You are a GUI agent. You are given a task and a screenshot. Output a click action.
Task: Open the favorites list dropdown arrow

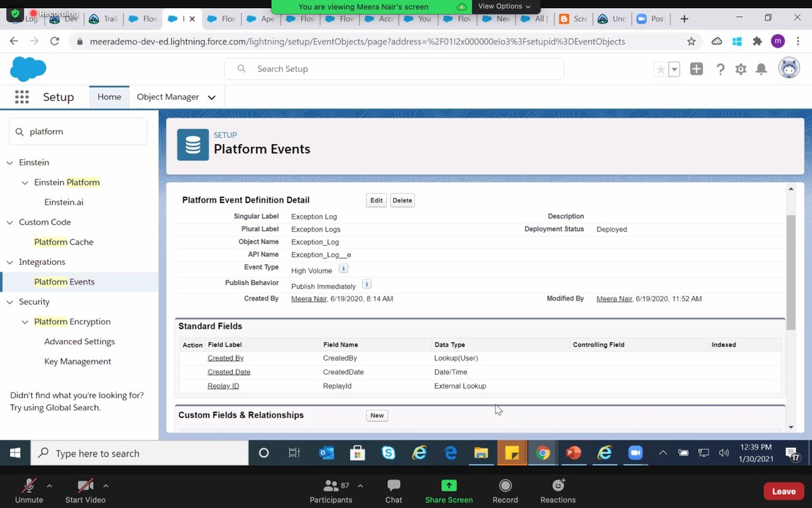674,69
